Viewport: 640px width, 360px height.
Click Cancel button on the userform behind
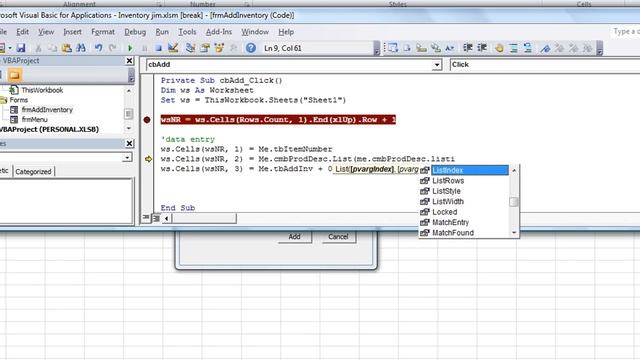[338, 236]
